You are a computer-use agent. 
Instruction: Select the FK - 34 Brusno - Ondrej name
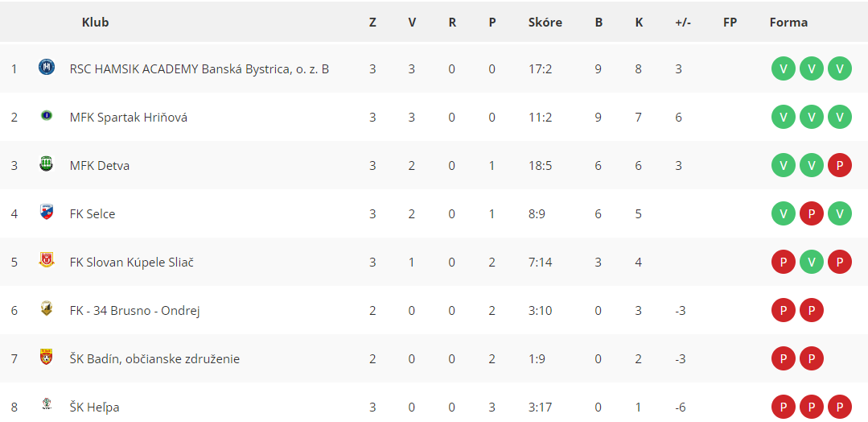click(134, 311)
